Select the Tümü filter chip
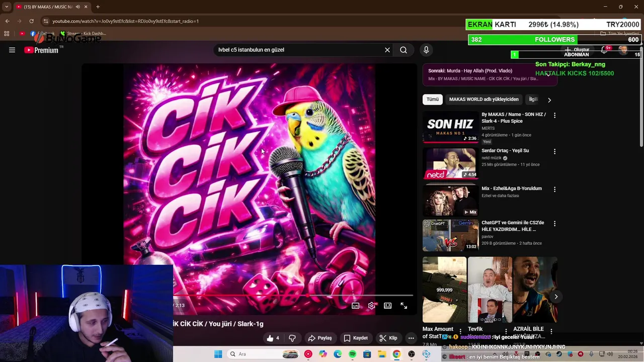The image size is (644, 362). pyautogui.click(x=433, y=99)
